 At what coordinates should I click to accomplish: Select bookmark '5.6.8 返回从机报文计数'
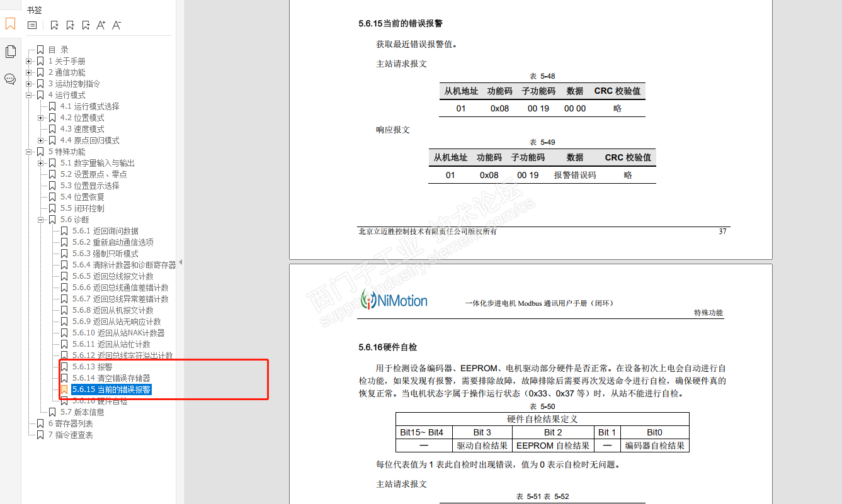[113, 310]
